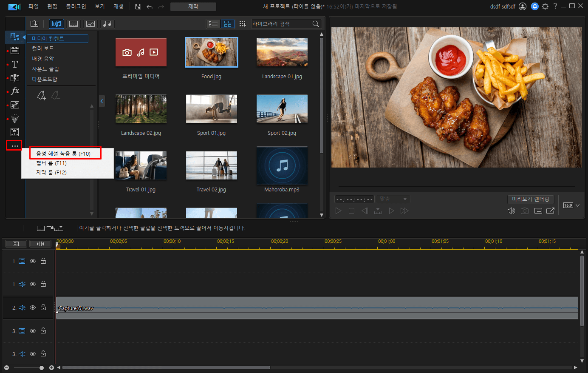Screen dimensions: 588x373
Task: Toggle lock on audio track 2
Action: pyautogui.click(x=43, y=307)
